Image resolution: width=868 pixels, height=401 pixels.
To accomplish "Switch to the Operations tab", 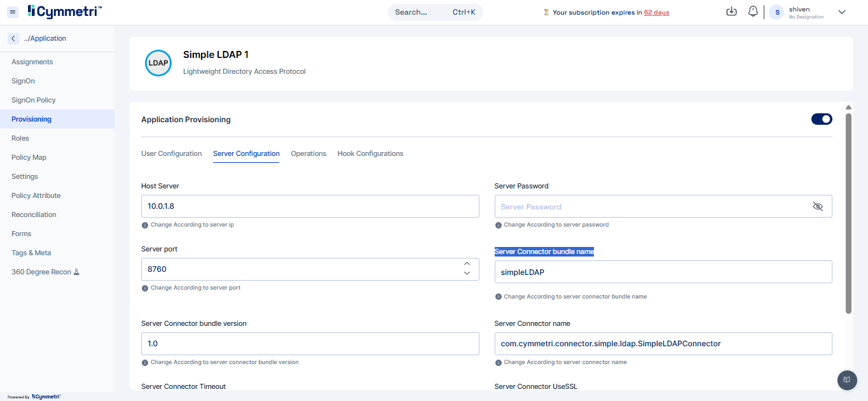I will click(308, 153).
